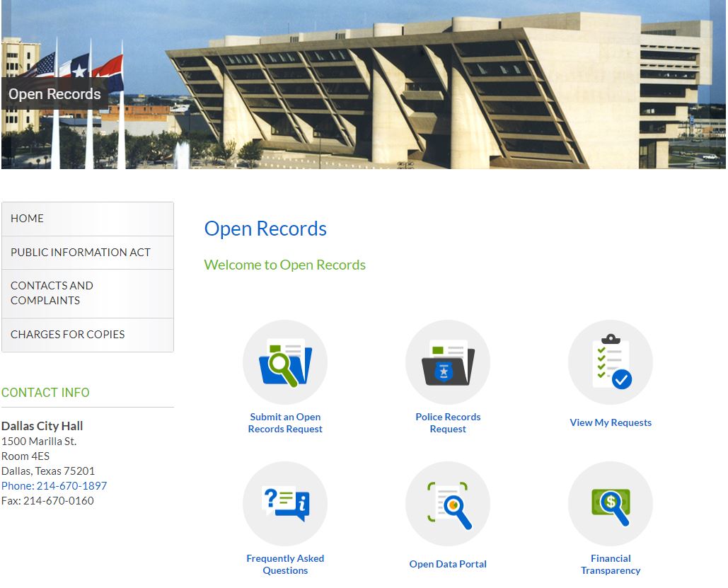
Task: Open the View My Requests text link
Action: pos(611,422)
